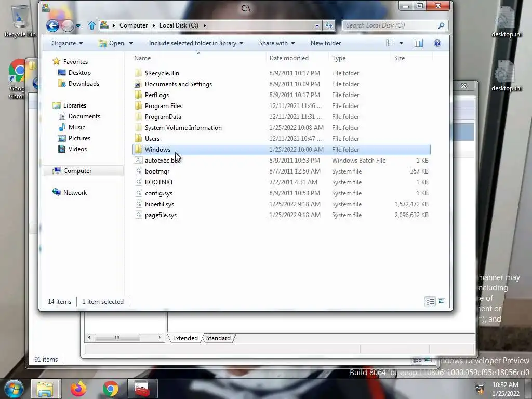Open the Recycle Bin desktop icon

(20, 21)
